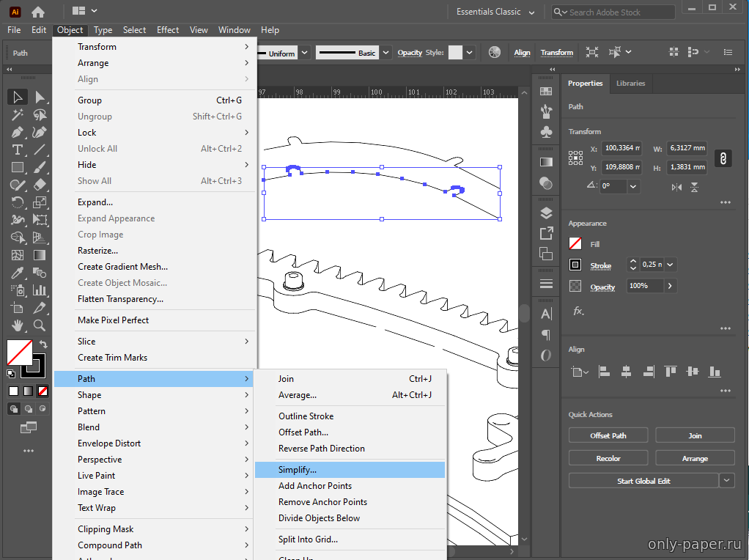This screenshot has width=749, height=560.
Task: Open the Layers panel icon
Action: 546,213
